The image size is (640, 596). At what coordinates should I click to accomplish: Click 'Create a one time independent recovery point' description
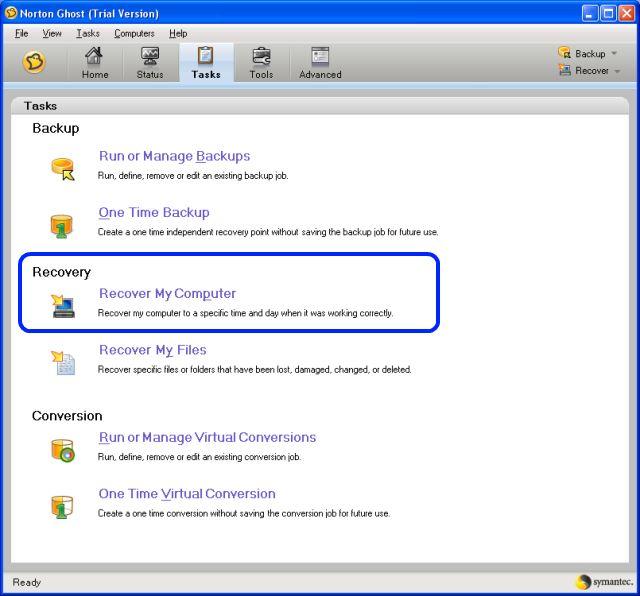(268, 232)
